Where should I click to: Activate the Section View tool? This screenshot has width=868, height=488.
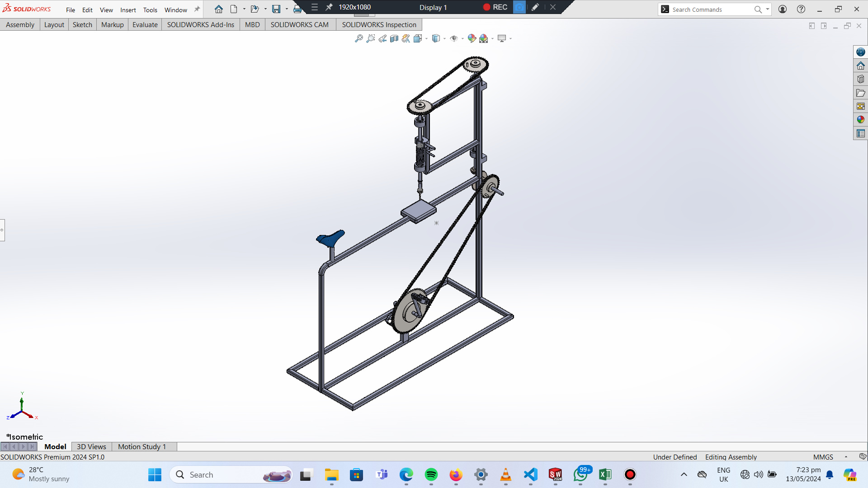click(x=394, y=39)
